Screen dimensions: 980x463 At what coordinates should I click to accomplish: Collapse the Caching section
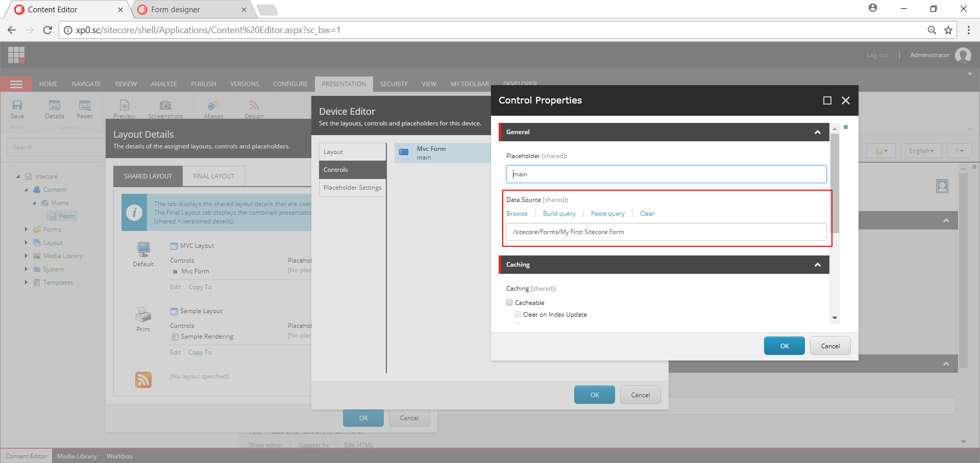click(818, 265)
